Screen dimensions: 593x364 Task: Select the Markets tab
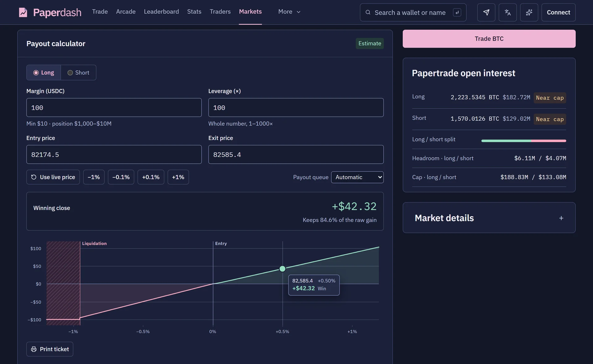[250, 12]
